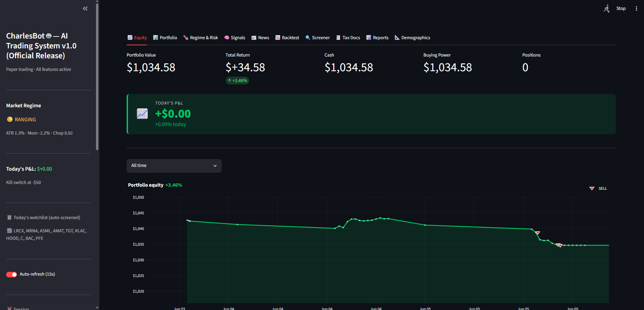Expand the All time range dropdown

[174, 166]
